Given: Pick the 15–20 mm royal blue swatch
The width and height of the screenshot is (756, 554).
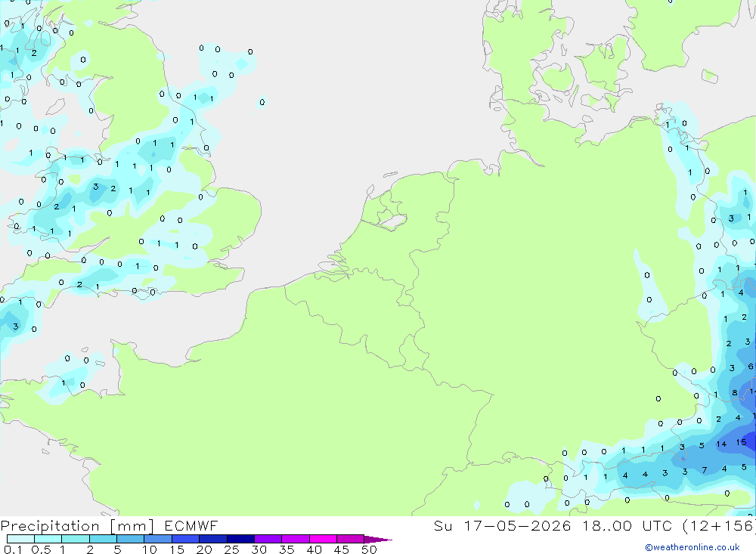Looking at the screenshot, I should (x=186, y=539).
